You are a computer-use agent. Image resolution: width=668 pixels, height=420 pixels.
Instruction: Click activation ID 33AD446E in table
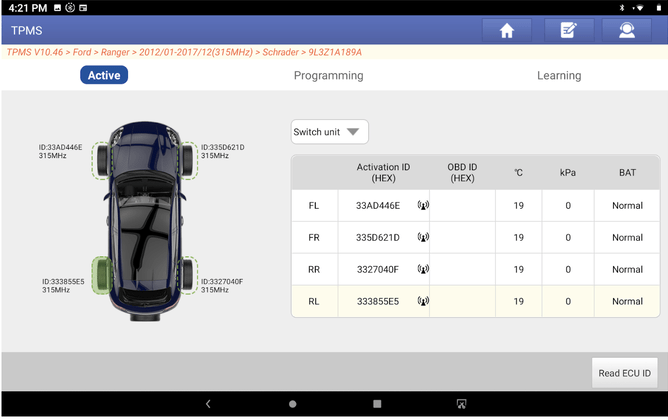[378, 206]
